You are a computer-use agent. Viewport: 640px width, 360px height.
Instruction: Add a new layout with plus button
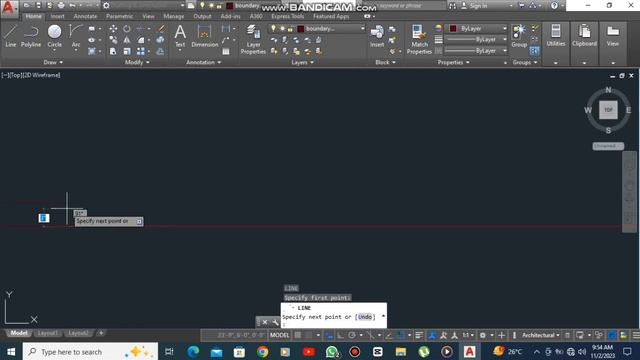(x=101, y=333)
